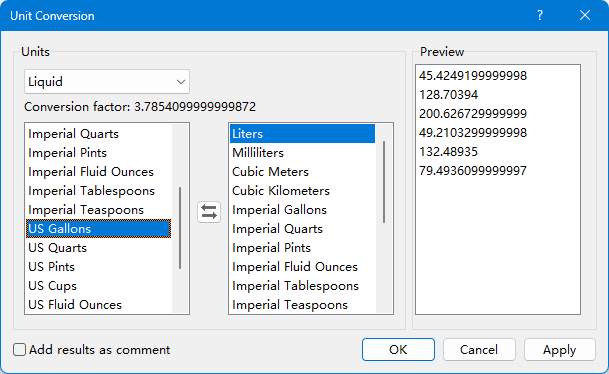609x374 pixels.
Task: Click preview value 45.4249199999998
Action: tap(473, 75)
